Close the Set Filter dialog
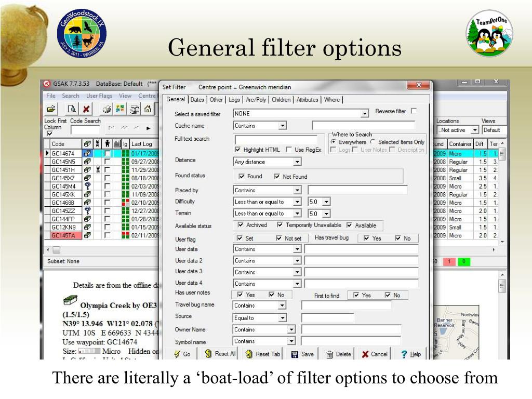 tap(419, 85)
